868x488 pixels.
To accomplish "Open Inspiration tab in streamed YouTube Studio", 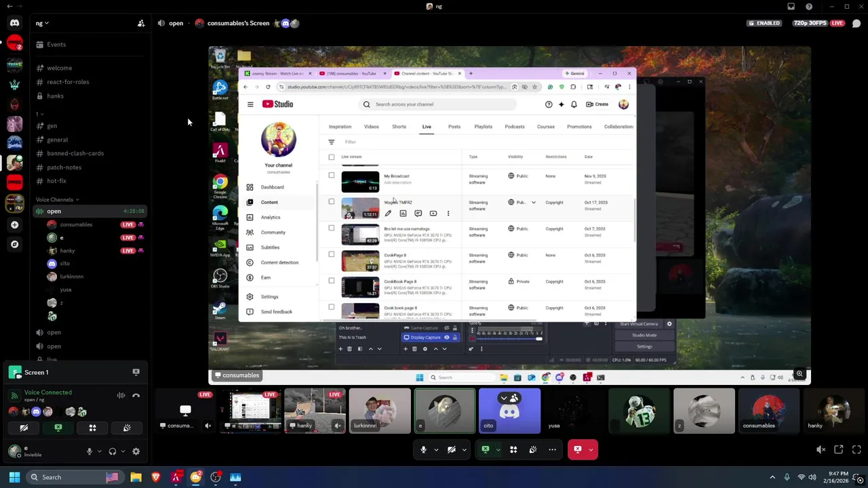I will pyautogui.click(x=340, y=127).
